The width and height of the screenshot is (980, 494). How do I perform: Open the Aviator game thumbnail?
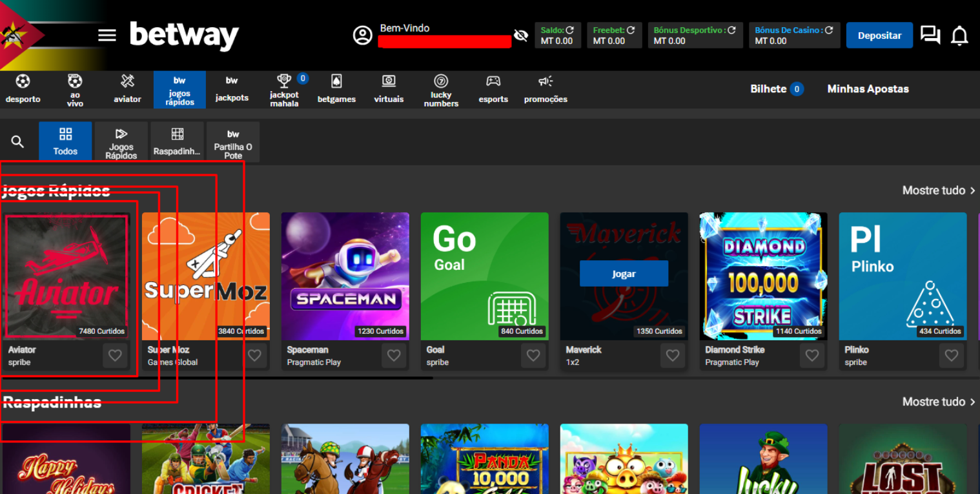point(66,276)
